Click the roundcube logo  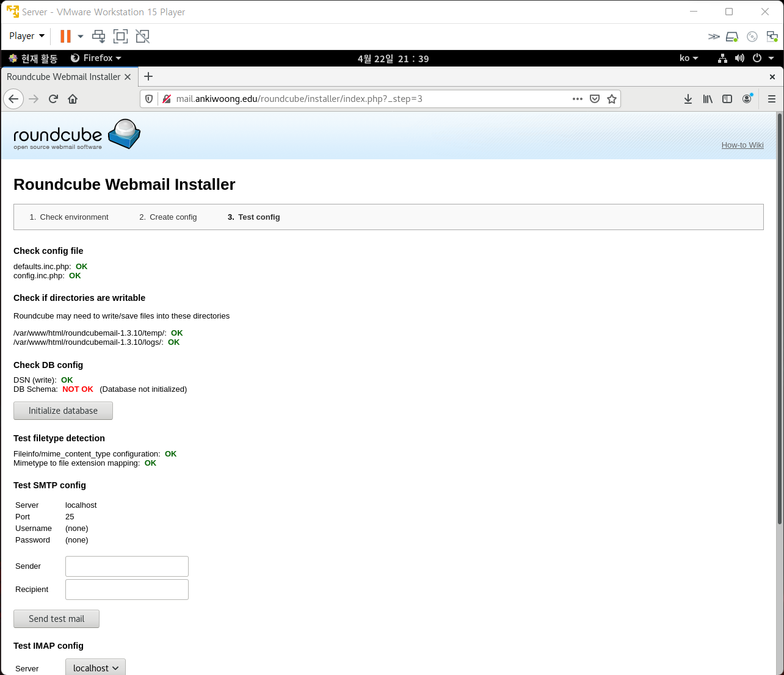click(77, 135)
